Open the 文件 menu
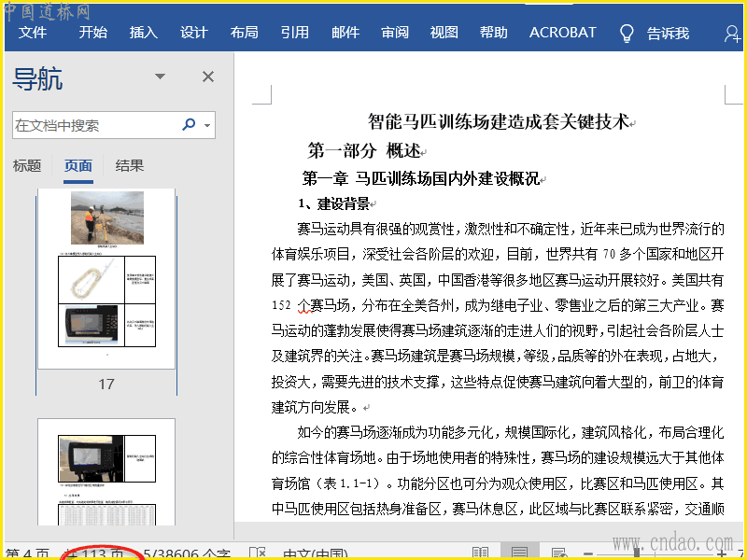This screenshot has width=747, height=560. point(33,33)
